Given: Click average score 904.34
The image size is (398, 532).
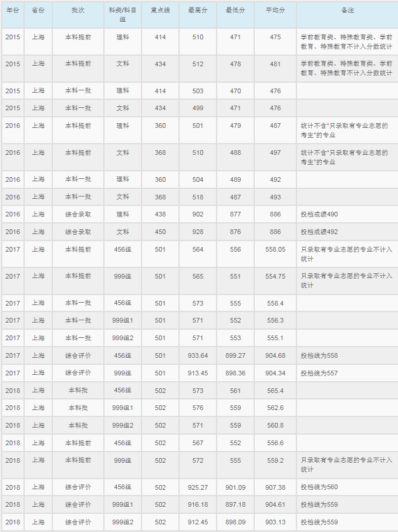Looking at the screenshot, I should (x=275, y=373).
